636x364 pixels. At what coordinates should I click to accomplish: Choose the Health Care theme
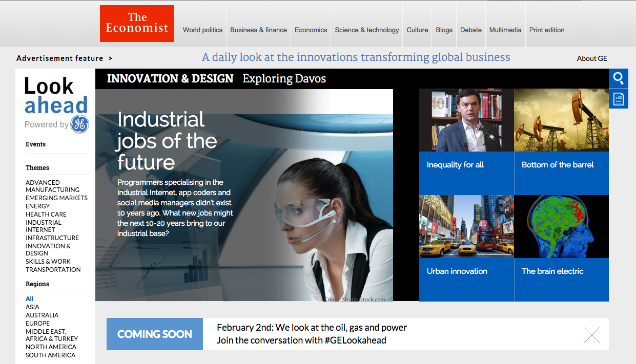(x=46, y=214)
